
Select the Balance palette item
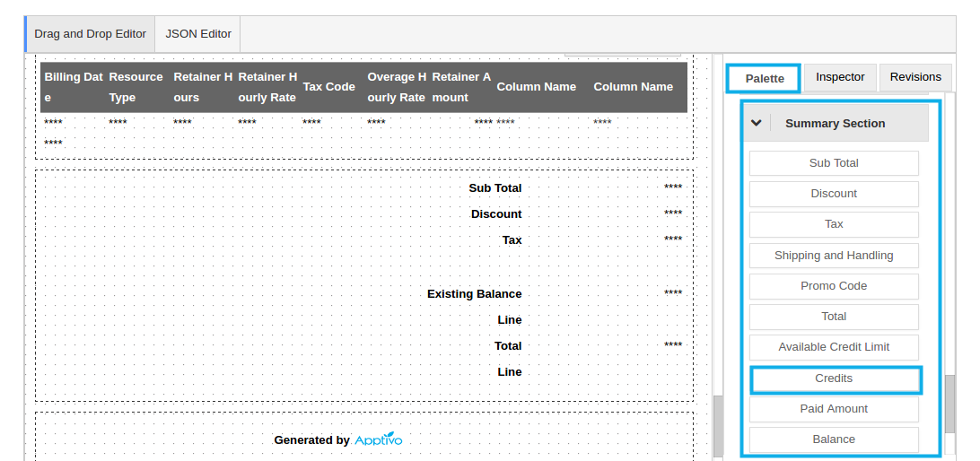(x=834, y=439)
